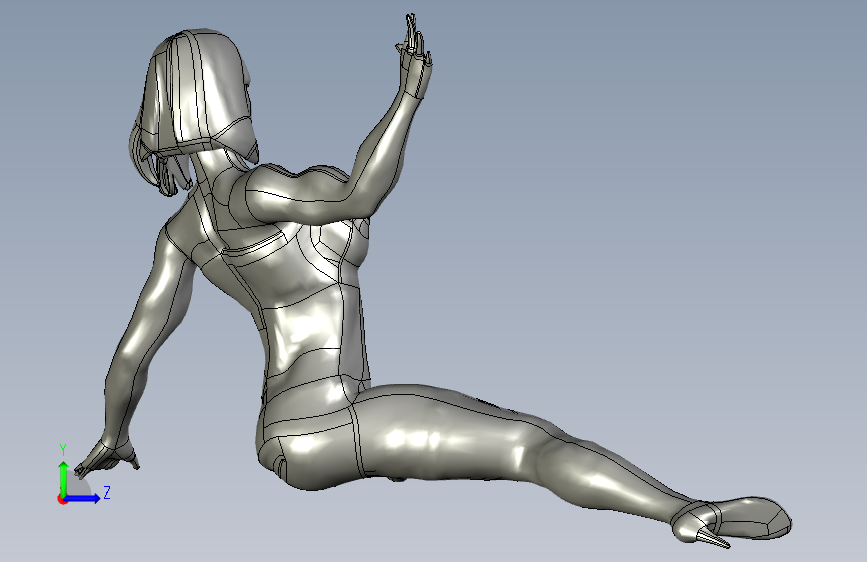Click the red X axis dot at the triad origin

click(61, 499)
